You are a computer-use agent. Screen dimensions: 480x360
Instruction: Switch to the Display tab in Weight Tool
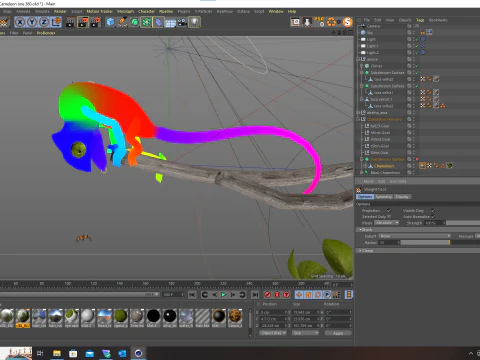402,197
